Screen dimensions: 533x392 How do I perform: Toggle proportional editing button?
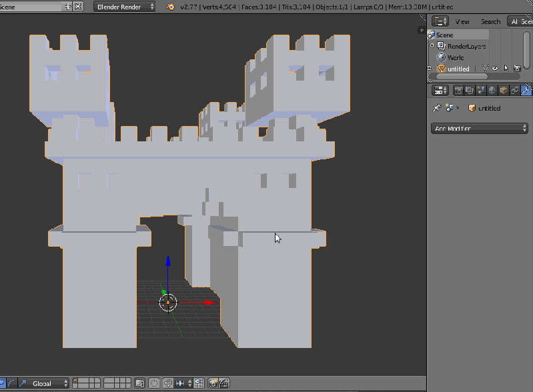click(x=154, y=383)
